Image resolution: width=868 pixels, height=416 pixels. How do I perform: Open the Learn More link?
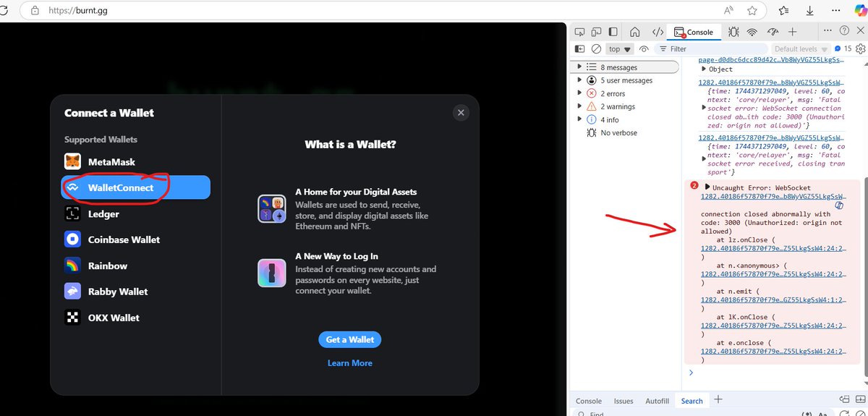pos(350,363)
